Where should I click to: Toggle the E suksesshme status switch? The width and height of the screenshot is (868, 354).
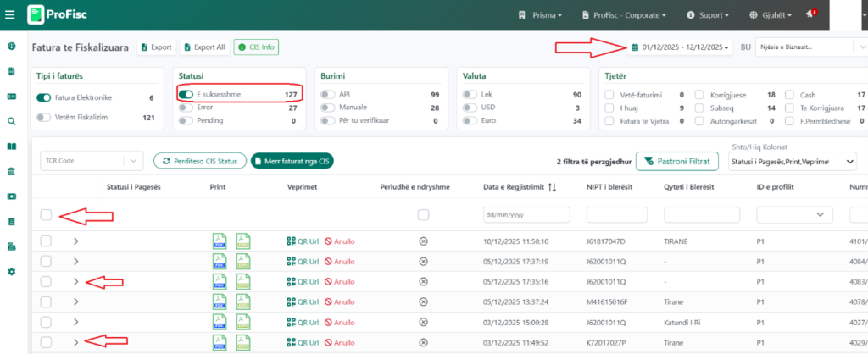point(186,95)
